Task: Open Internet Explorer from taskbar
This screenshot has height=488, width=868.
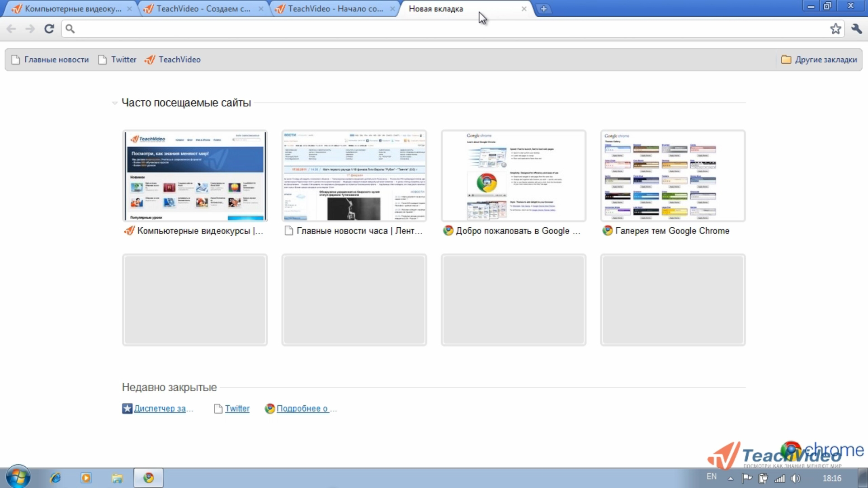Action: click(x=56, y=478)
